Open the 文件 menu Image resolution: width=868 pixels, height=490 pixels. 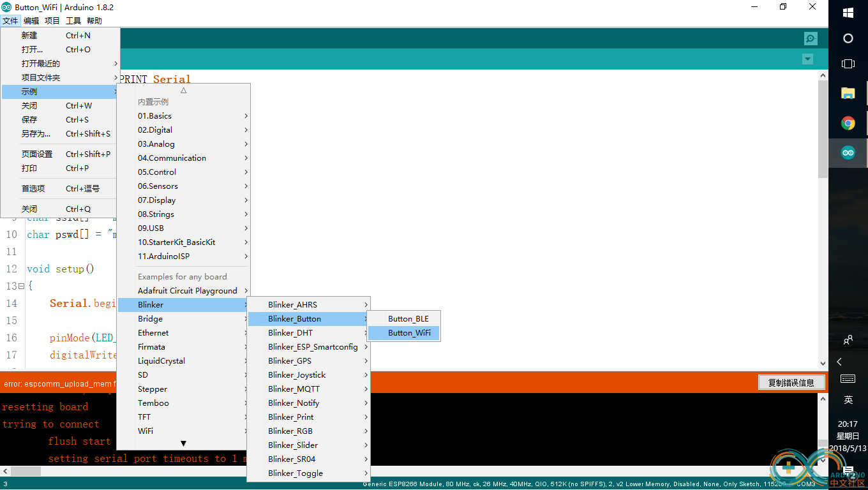coord(10,21)
